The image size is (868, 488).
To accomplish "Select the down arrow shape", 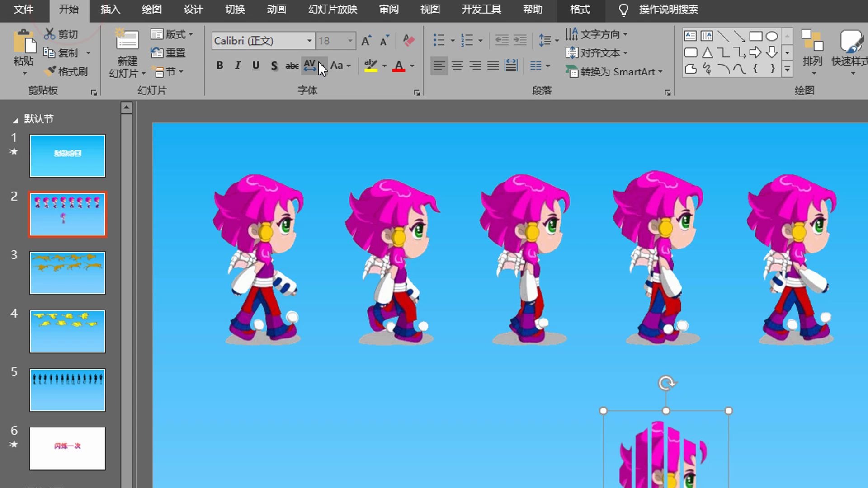I will (x=772, y=52).
